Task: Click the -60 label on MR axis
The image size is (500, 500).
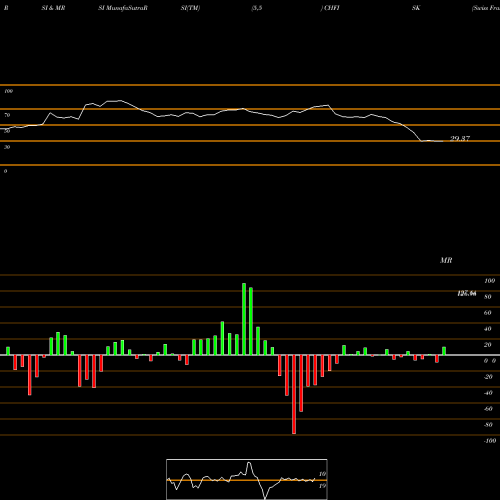Action: click(x=488, y=409)
